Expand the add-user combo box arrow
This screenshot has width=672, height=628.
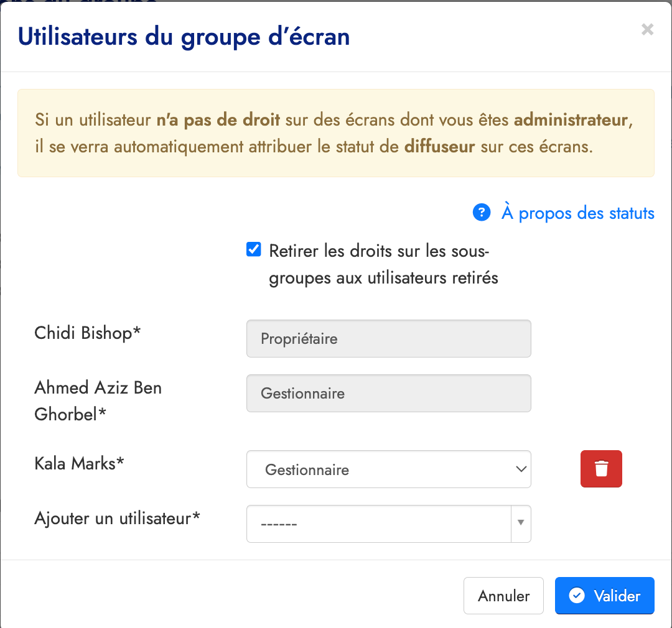coord(521,524)
